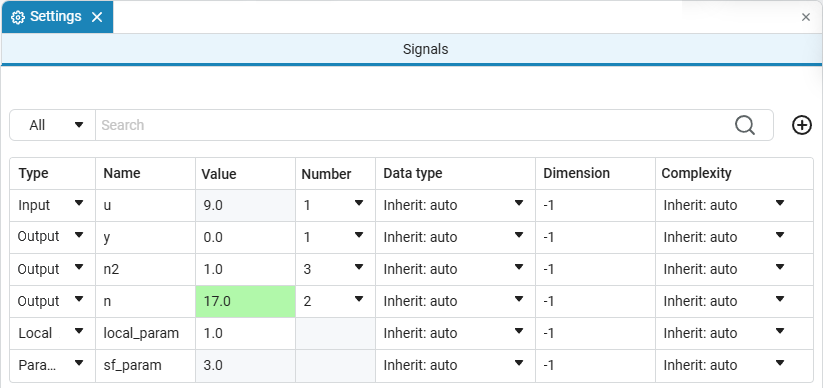Click name cell sf_param
The image size is (823, 388).
click(x=146, y=365)
